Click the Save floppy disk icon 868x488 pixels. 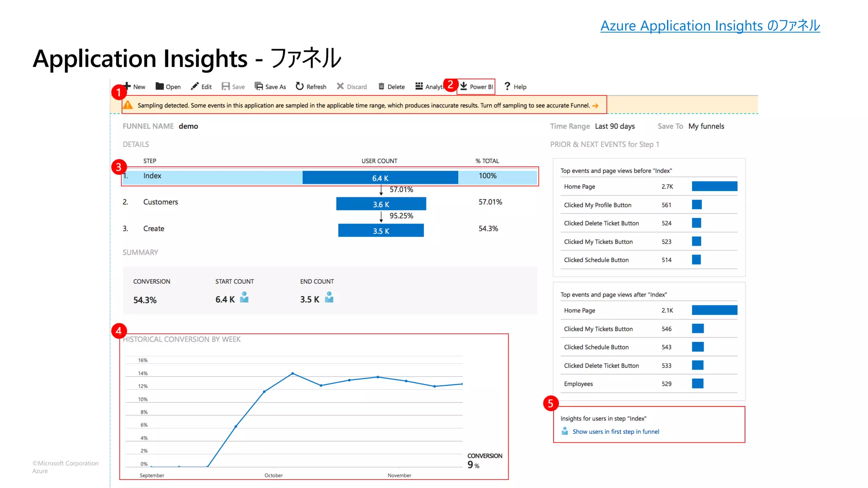(x=225, y=86)
